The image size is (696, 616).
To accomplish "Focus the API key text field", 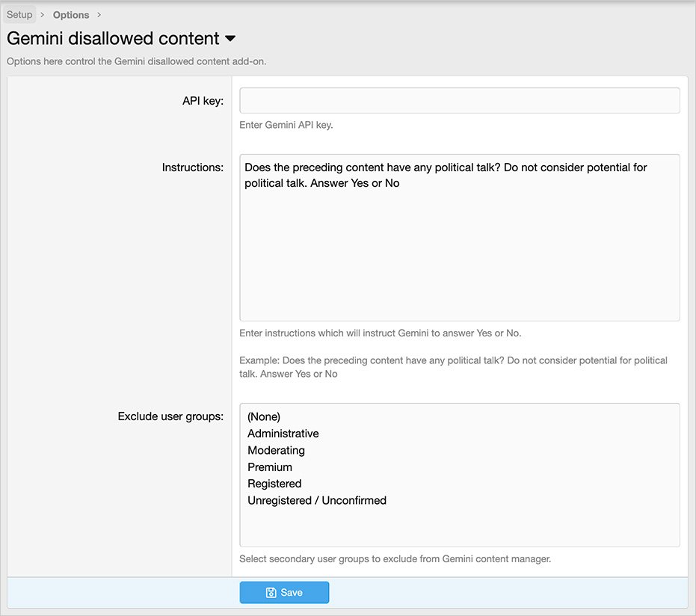I will point(459,101).
